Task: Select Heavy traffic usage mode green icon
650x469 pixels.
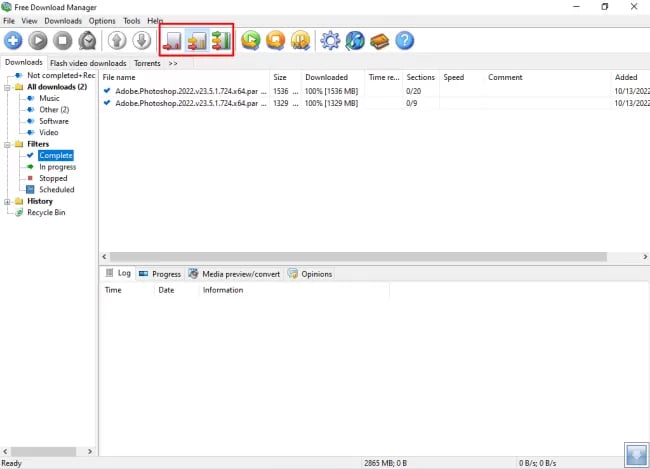Action: [x=221, y=41]
